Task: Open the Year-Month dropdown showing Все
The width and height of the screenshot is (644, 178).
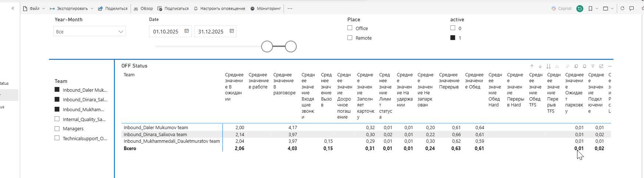Action: 89,31
